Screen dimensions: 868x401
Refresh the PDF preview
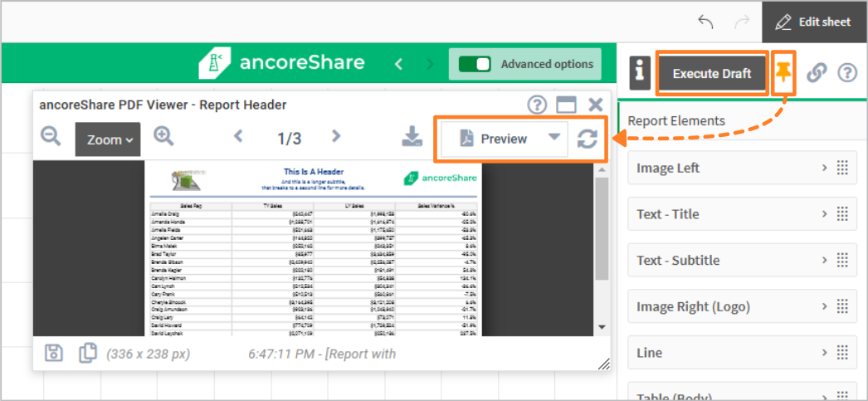pyautogui.click(x=587, y=139)
